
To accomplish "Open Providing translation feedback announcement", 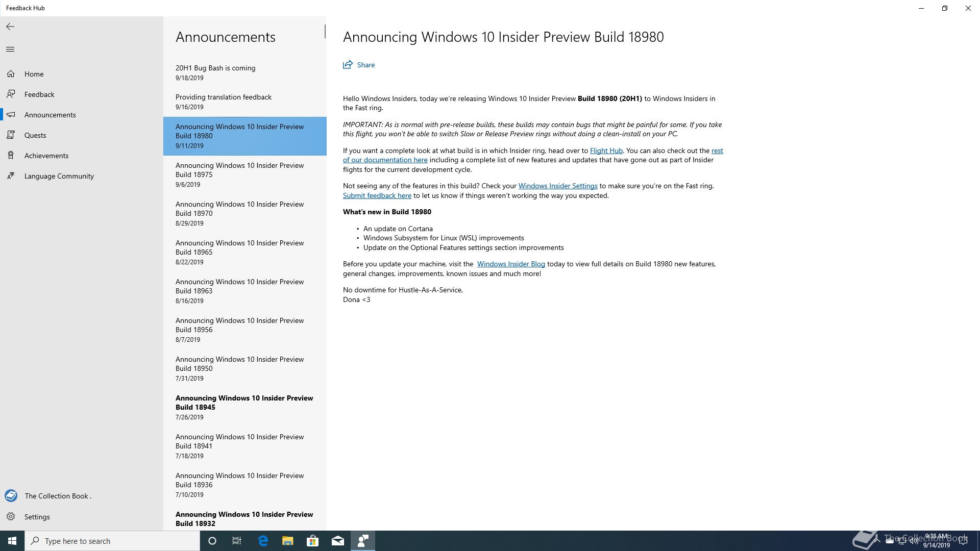I will pyautogui.click(x=245, y=102).
